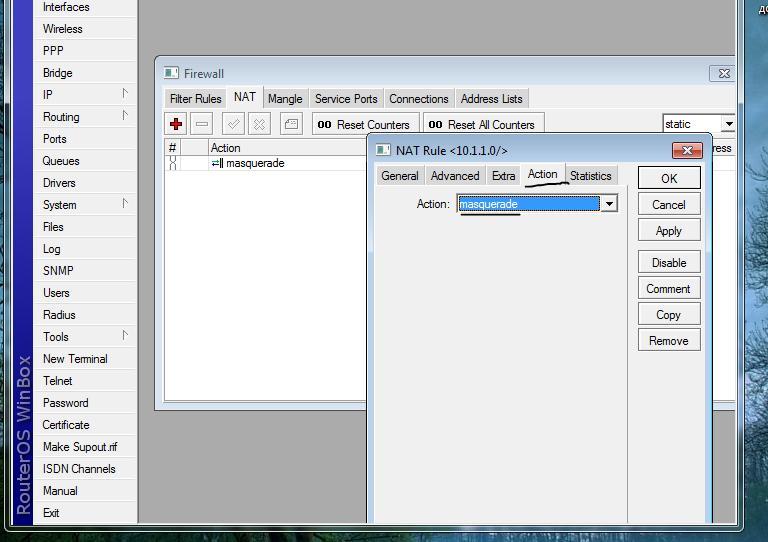Open the Statistics tab in NAT Rule
Screen dimensions: 768x542
pos(590,175)
